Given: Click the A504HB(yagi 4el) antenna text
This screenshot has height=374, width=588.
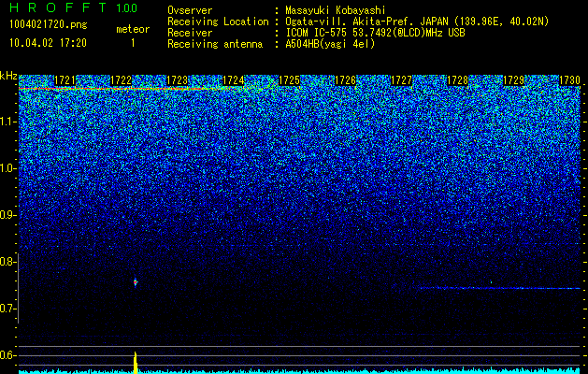Looking at the screenshot, I should point(330,44).
